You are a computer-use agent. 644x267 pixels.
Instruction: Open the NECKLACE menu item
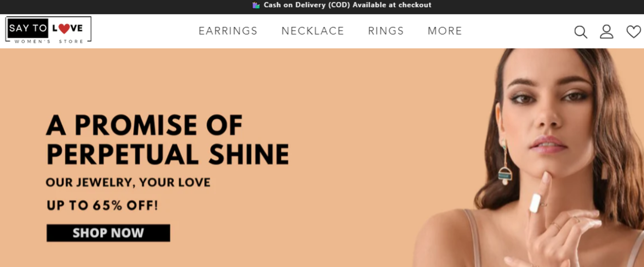click(313, 31)
